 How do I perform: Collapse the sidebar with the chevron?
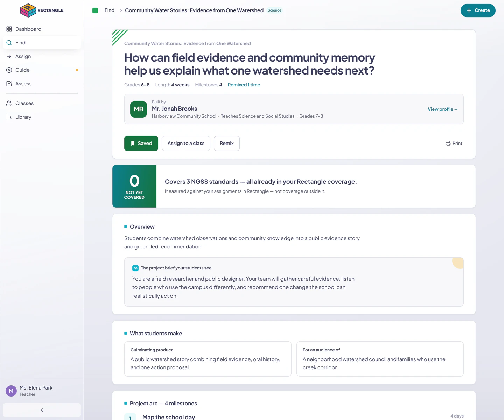[42, 410]
